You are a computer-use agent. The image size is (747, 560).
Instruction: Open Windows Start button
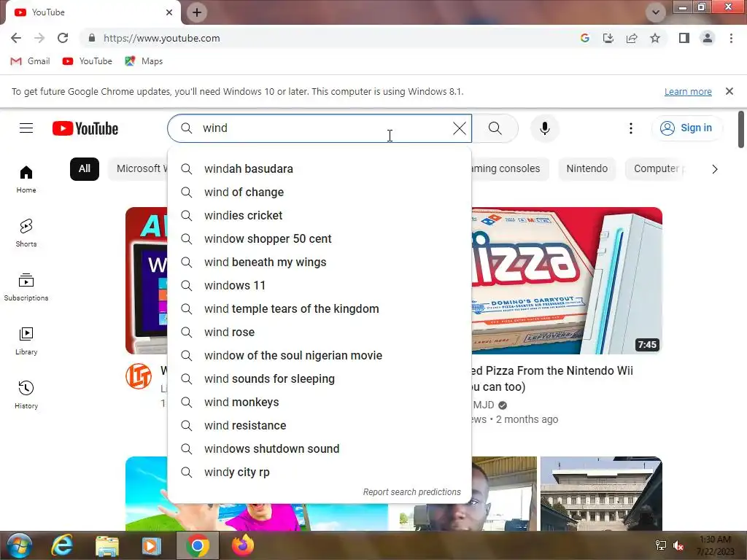19,545
